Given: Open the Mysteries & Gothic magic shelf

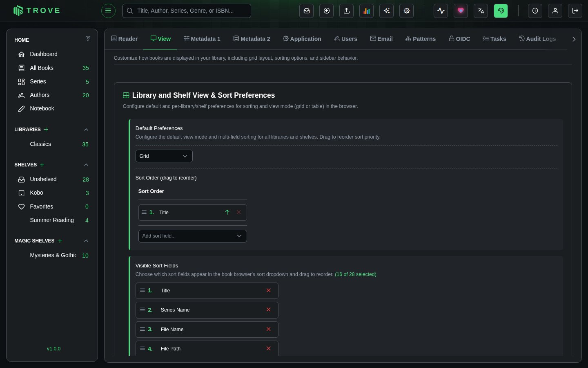Looking at the screenshot, I should coord(52,255).
